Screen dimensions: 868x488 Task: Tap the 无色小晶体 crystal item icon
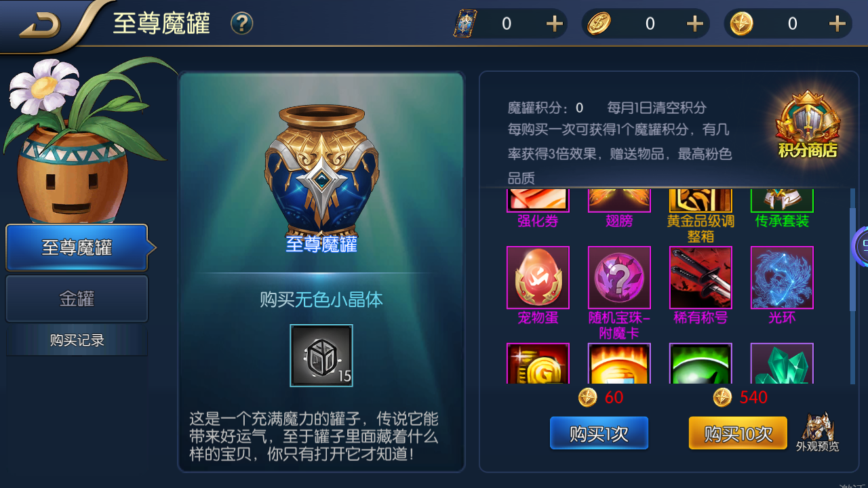321,355
